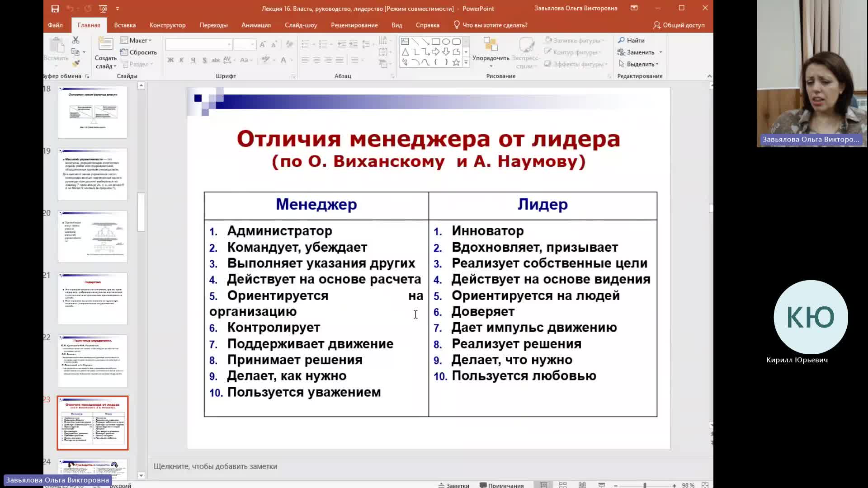Select slide 19 thumbnail
Screen dimensions: 868x488
[x=93, y=174]
